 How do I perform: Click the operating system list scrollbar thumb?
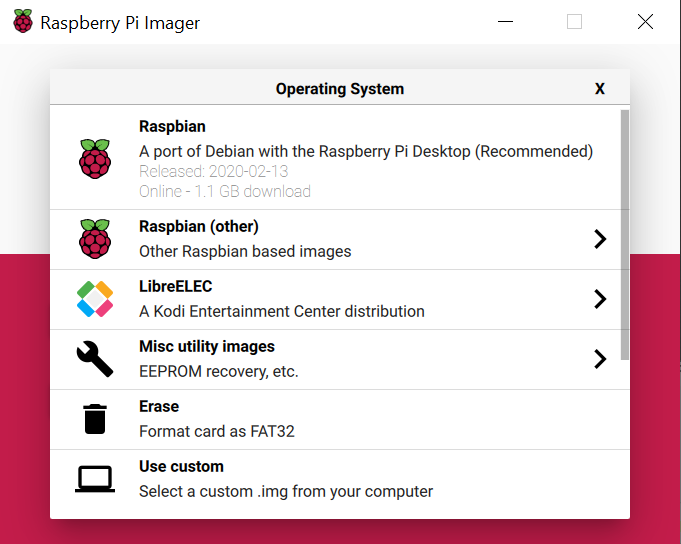(625, 234)
